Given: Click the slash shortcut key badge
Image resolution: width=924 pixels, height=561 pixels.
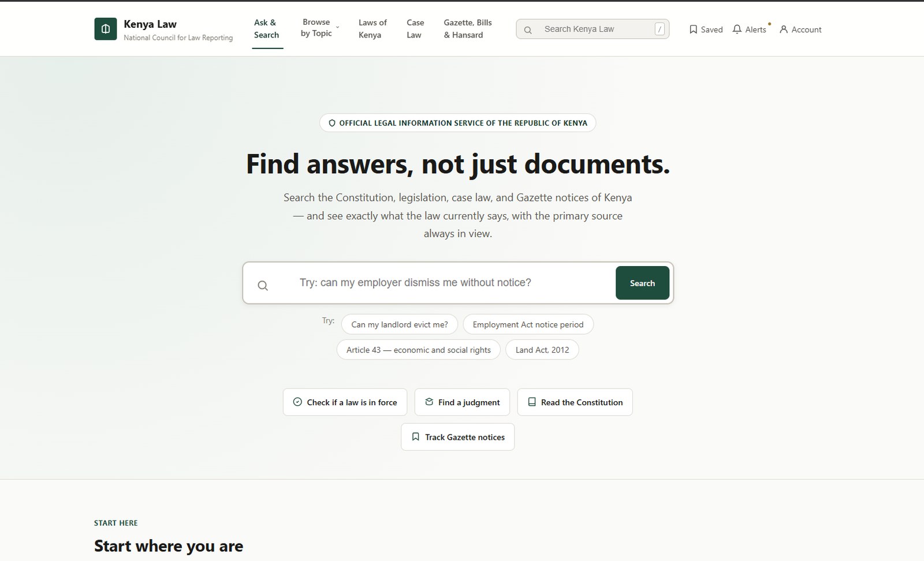Looking at the screenshot, I should [660, 29].
